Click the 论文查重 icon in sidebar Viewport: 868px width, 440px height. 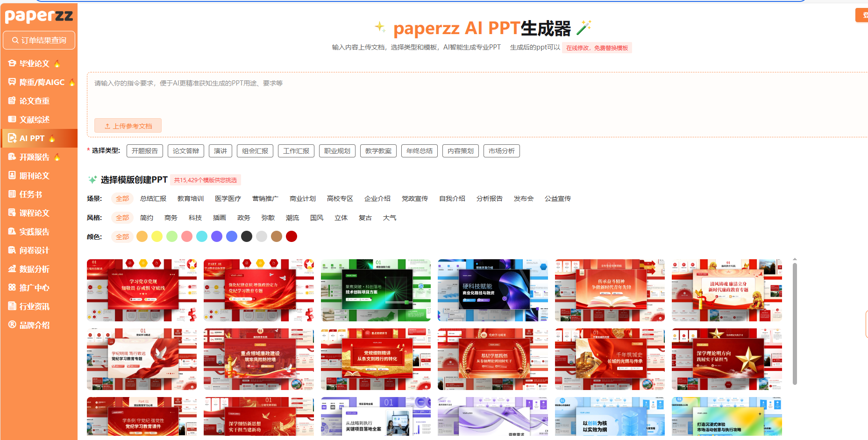coord(12,100)
